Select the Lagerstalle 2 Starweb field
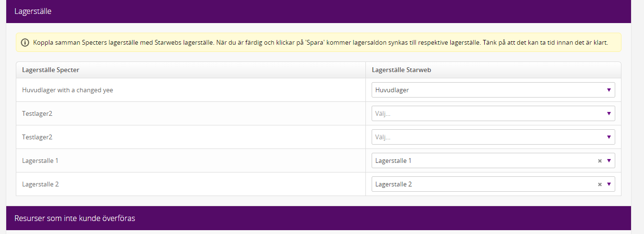The width and height of the screenshot is (644, 234). (493, 184)
